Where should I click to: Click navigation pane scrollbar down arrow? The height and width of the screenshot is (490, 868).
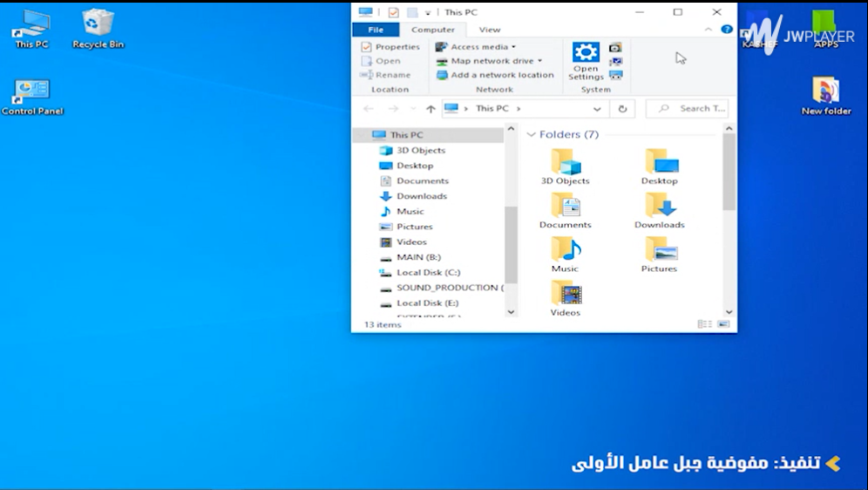[511, 312]
